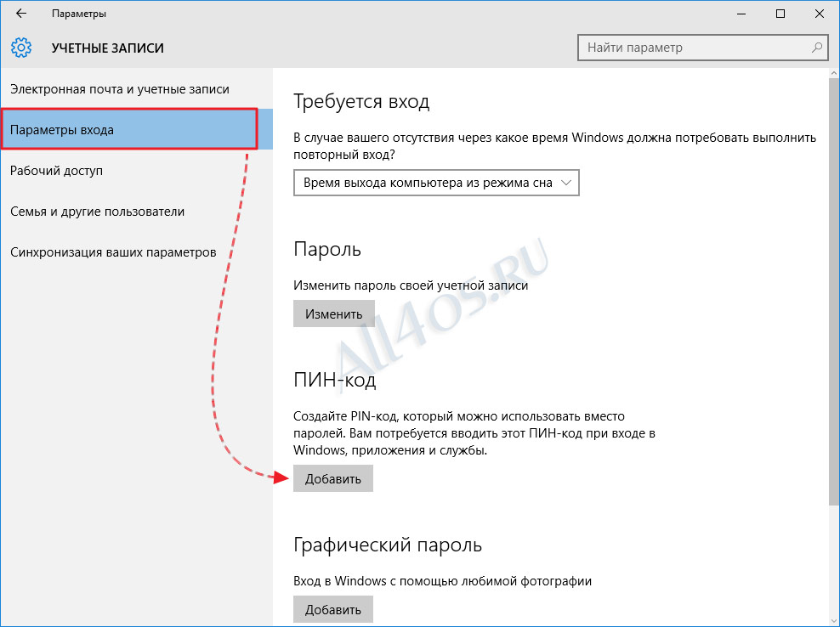Viewport: 840px width, 627px height.
Task: Click the УЧЕТНЫЕ ЗАПИСИ title
Action: [108, 48]
